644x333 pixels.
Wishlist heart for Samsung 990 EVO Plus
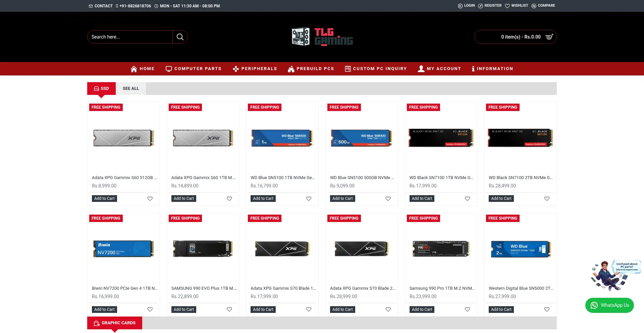coord(229,309)
